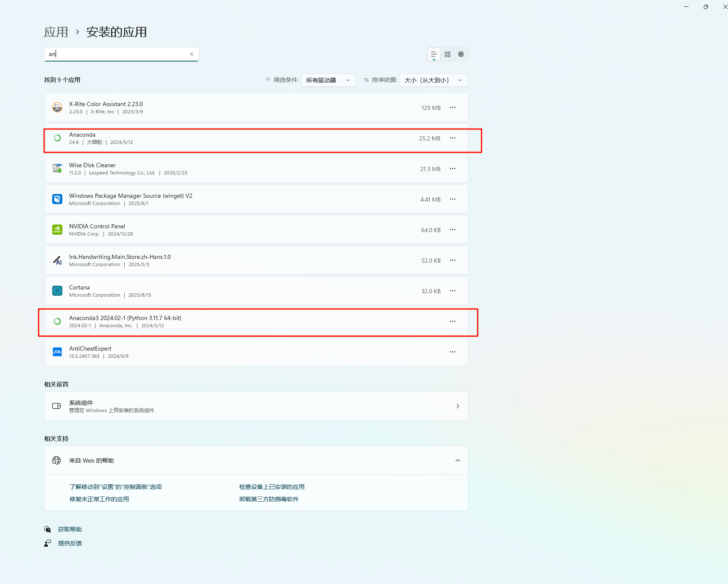Click the Windows Package Manager Source icon
This screenshot has height=584, width=728.
(57, 199)
